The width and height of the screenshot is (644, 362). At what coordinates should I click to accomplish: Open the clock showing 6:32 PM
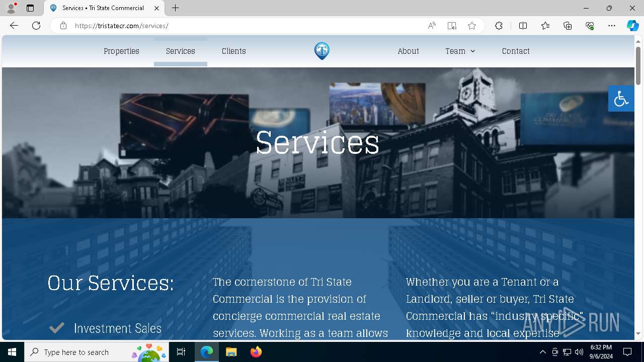[601, 352]
